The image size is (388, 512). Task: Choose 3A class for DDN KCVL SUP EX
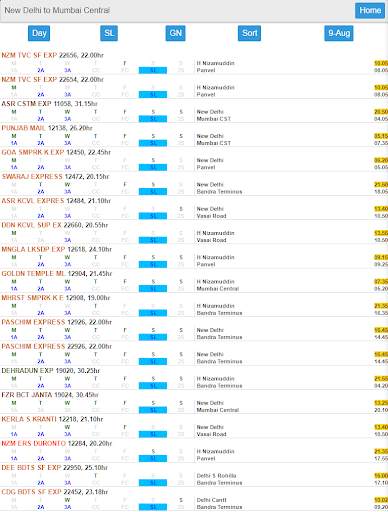[68, 240]
